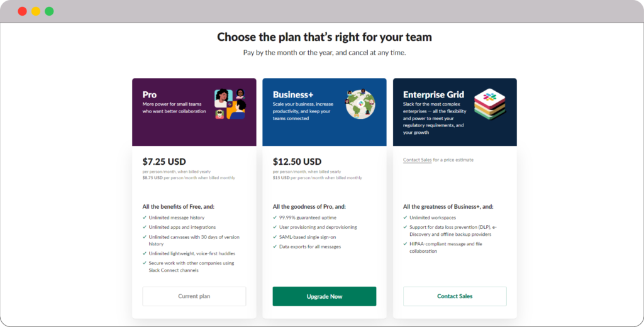
Task: Click checkmark next to Unlimited apps and integrations
Action: (145, 227)
